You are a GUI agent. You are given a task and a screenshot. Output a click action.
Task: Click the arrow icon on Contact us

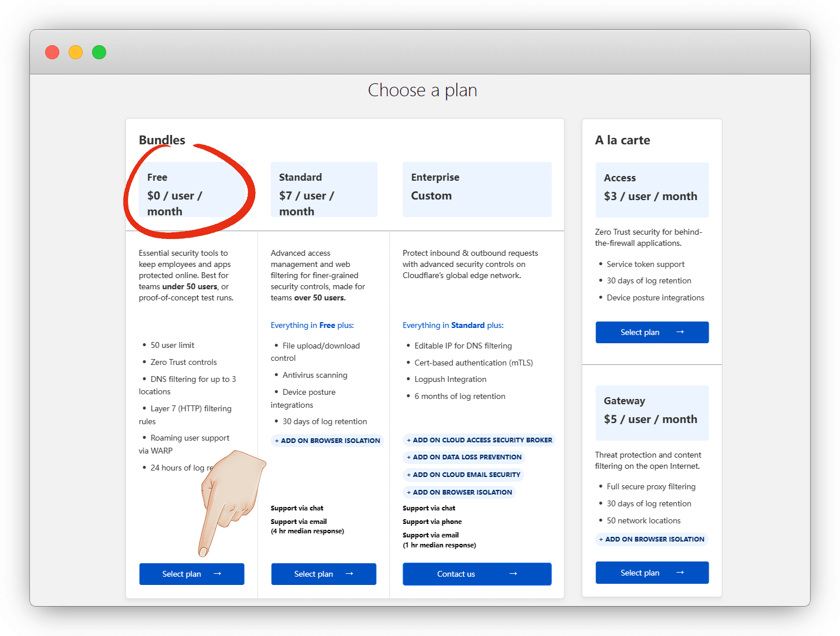513,574
